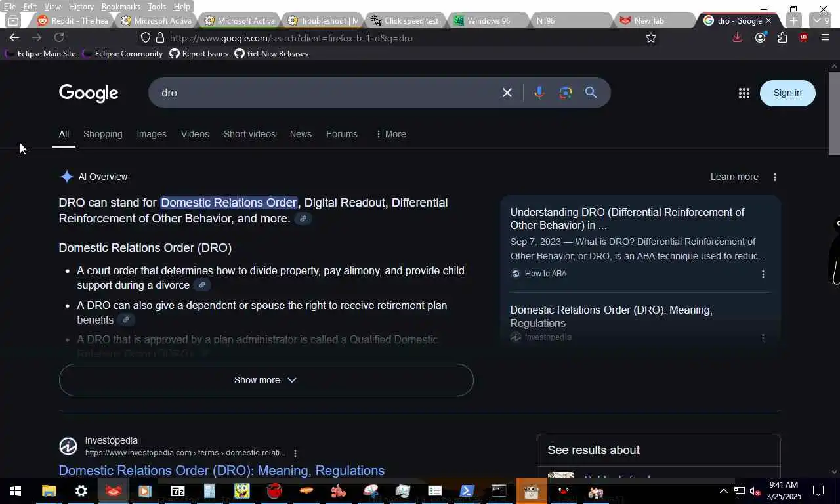
Task: Open the File menu
Action: coord(10,7)
